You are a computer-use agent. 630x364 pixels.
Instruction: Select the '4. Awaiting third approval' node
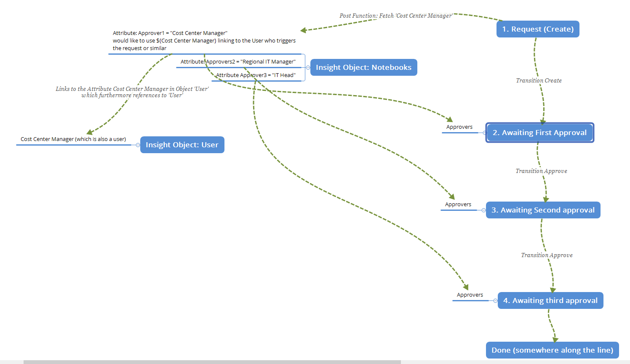click(x=550, y=300)
